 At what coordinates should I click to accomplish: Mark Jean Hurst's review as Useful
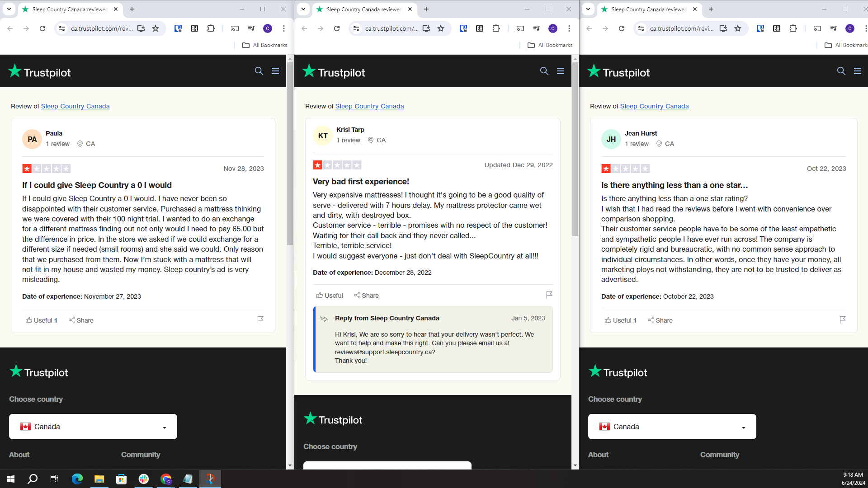(620, 320)
